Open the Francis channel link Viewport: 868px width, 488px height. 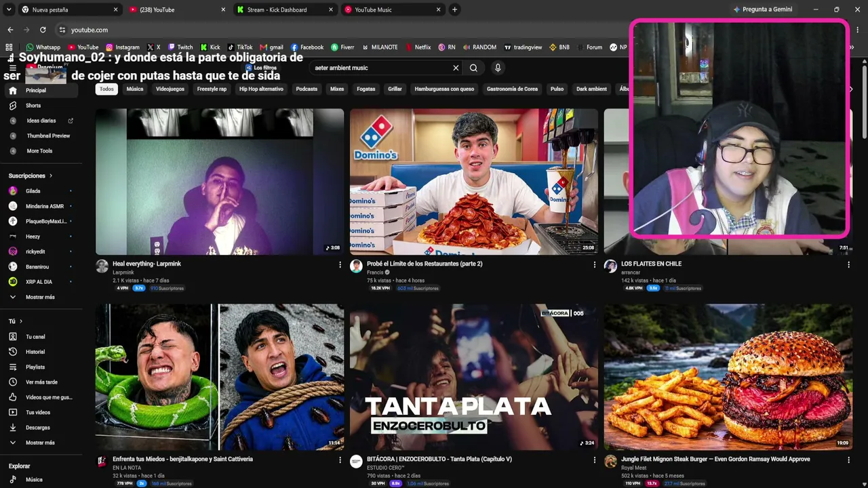[375, 272]
